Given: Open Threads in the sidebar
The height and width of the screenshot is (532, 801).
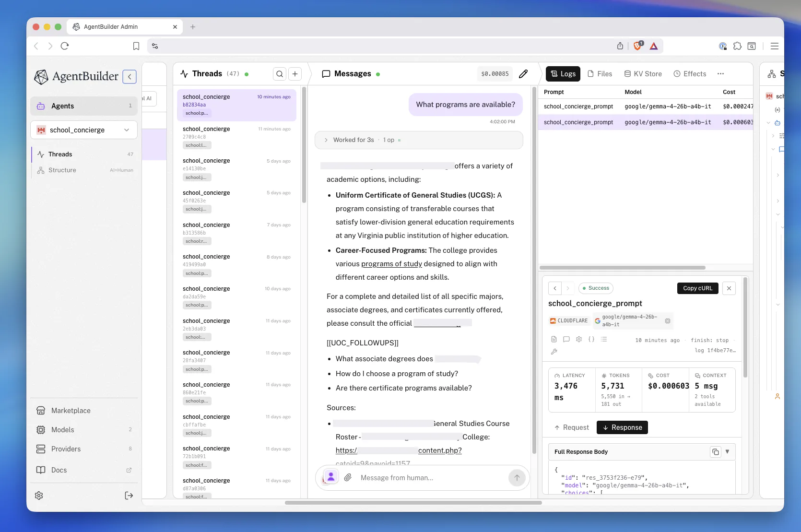Looking at the screenshot, I should [84, 154].
